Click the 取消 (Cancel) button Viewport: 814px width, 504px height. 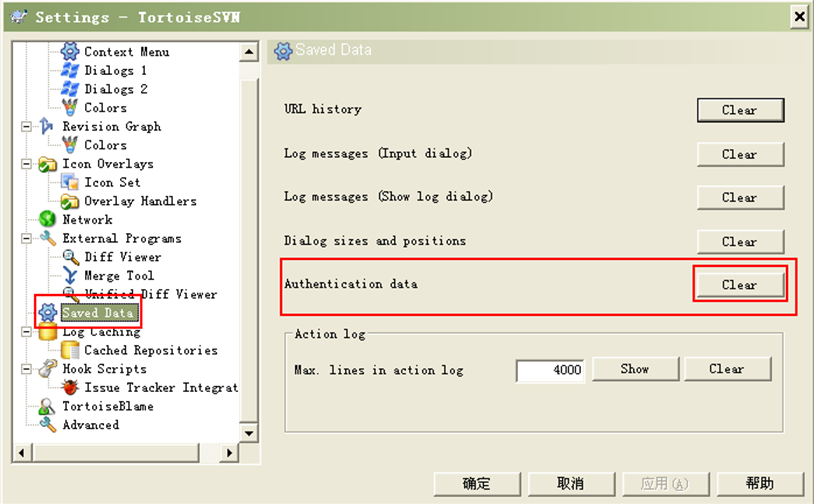coord(571,484)
